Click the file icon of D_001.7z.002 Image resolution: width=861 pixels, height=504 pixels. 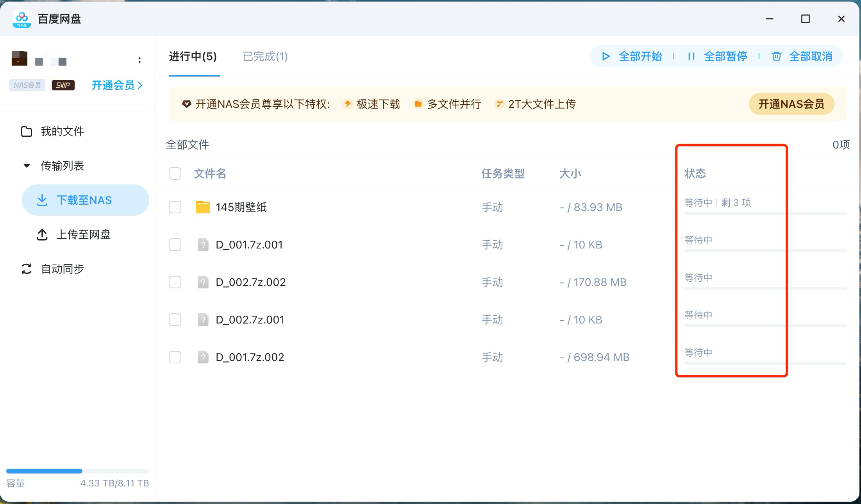(x=203, y=357)
